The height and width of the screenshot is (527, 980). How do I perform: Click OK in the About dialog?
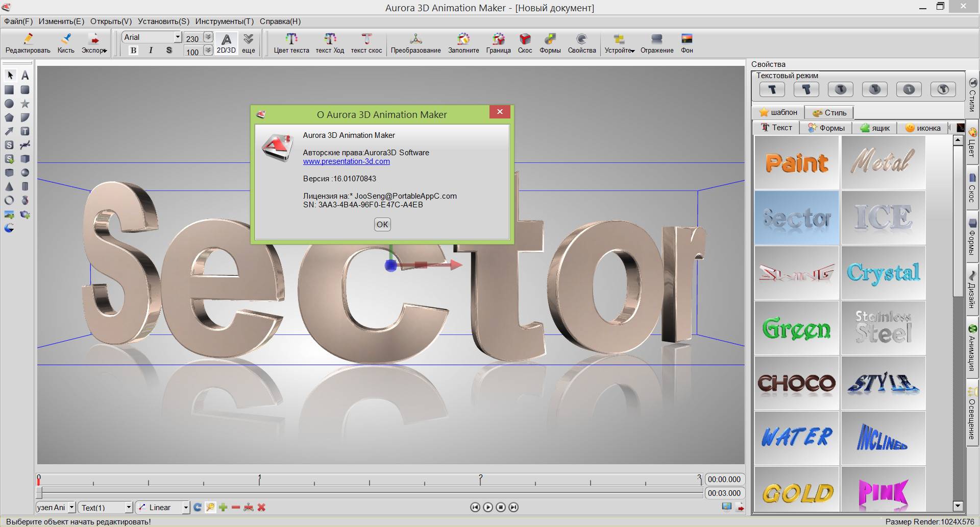click(382, 224)
